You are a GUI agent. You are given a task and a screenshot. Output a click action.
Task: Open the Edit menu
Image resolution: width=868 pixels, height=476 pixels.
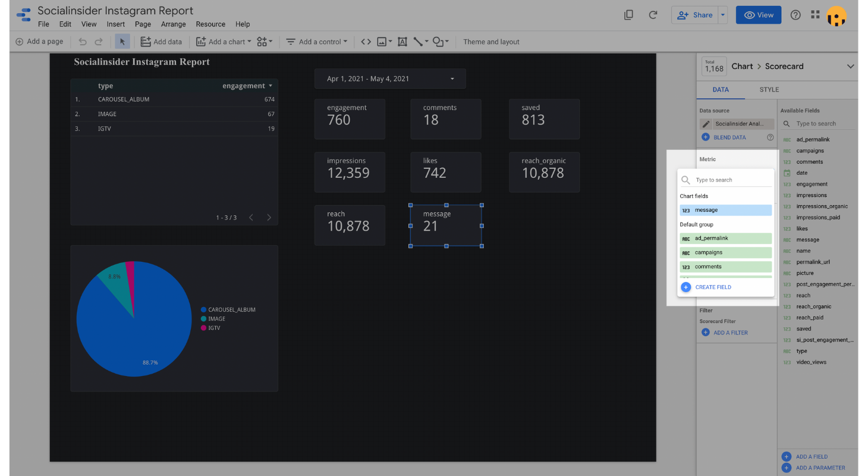(x=65, y=24)
